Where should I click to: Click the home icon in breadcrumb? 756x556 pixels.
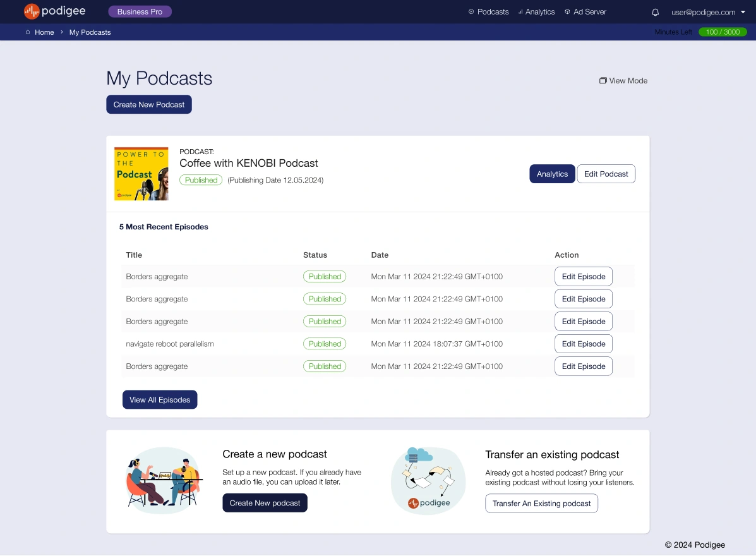coord(28,32)
